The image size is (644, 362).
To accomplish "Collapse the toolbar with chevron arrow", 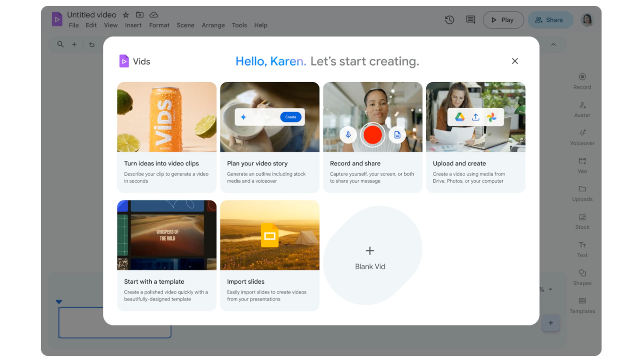I will (553, 45).
